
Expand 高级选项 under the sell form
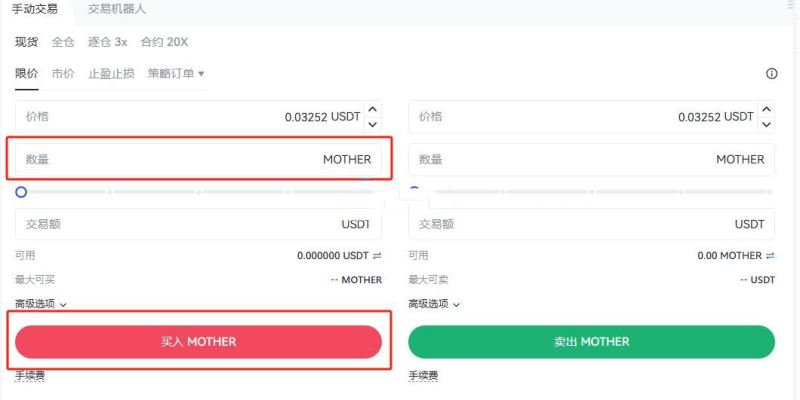(x=434, y=303)
